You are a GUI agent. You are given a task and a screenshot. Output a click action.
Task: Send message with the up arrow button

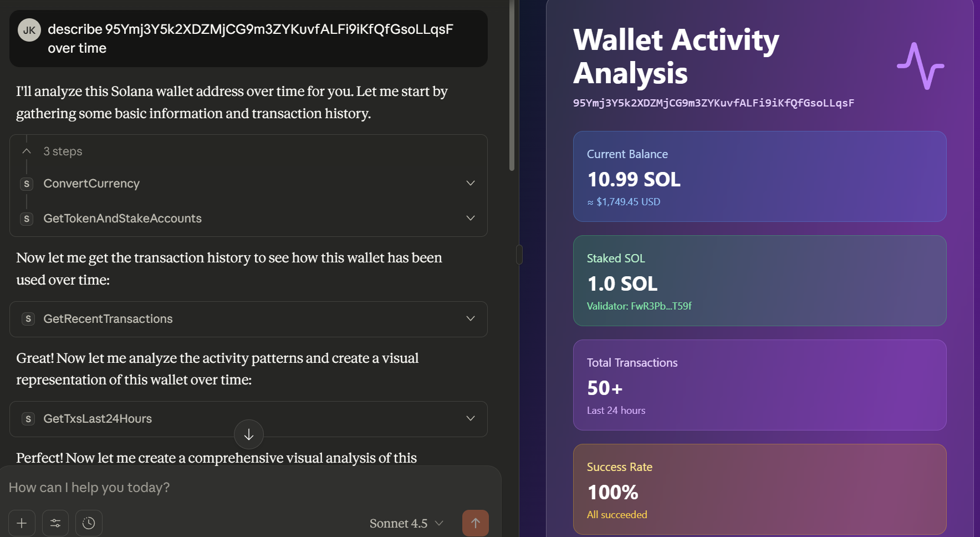click(x=476, y=523)
